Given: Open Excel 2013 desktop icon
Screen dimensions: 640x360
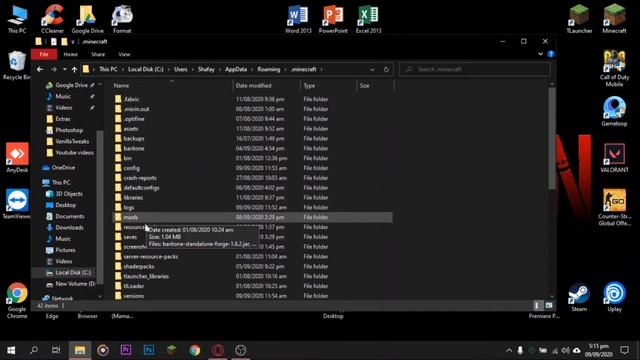Looking at the screenshot, I should coord(368,18).
